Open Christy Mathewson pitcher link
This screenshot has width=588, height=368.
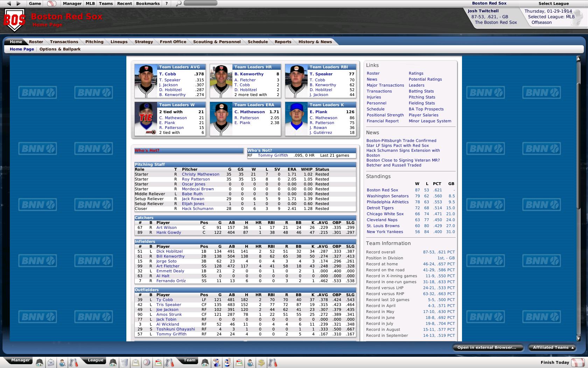coord(201,174)
